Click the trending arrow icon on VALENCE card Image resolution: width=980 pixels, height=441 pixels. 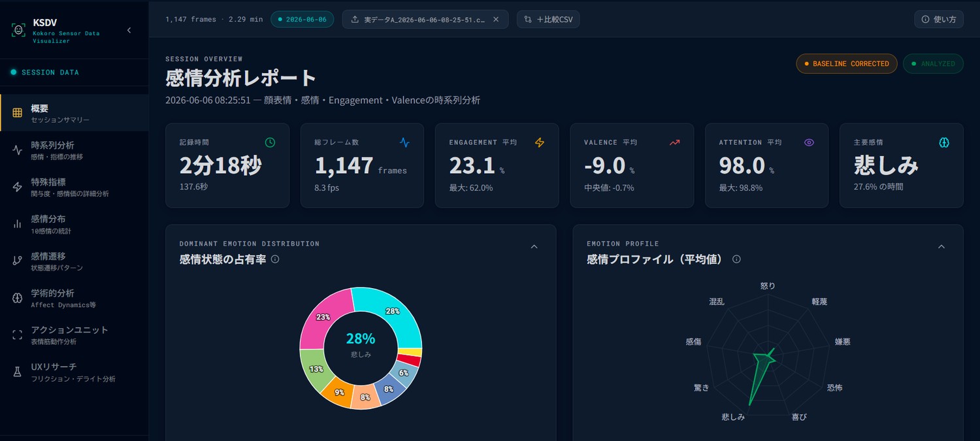pyautogui.click(x=674, y=142)
